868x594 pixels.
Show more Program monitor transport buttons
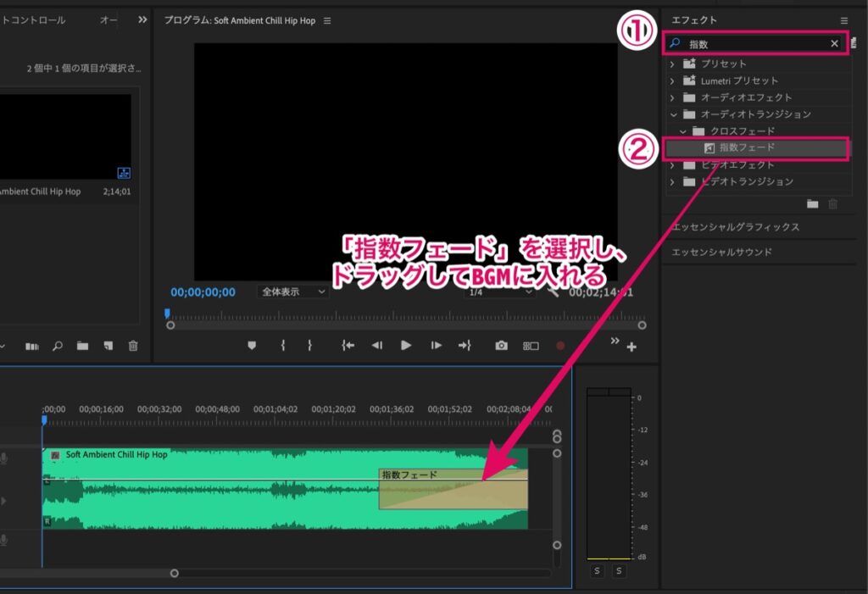(x=615, y=341)
